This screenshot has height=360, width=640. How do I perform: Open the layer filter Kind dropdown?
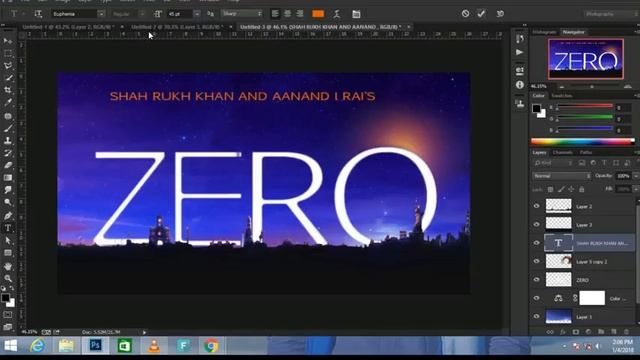click(x=553, y=163)
